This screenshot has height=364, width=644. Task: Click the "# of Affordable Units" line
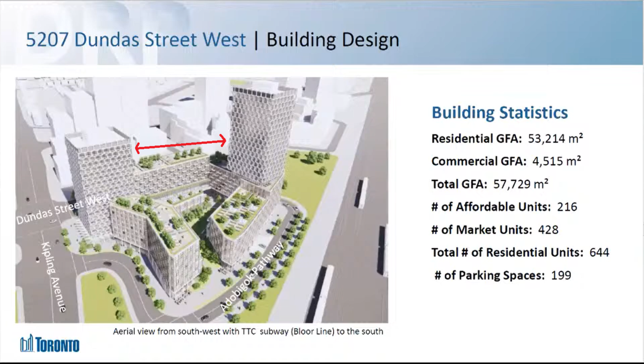(504, 206)
